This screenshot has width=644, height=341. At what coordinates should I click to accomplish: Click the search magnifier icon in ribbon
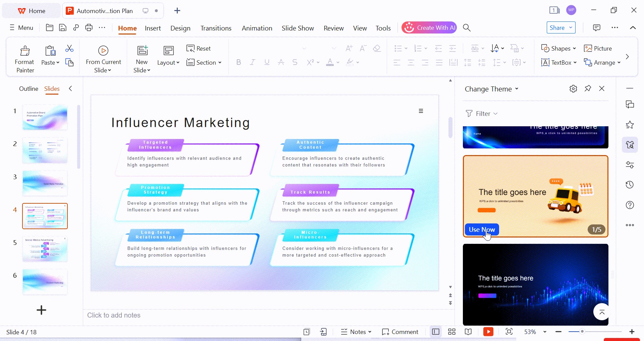[467, 28]
